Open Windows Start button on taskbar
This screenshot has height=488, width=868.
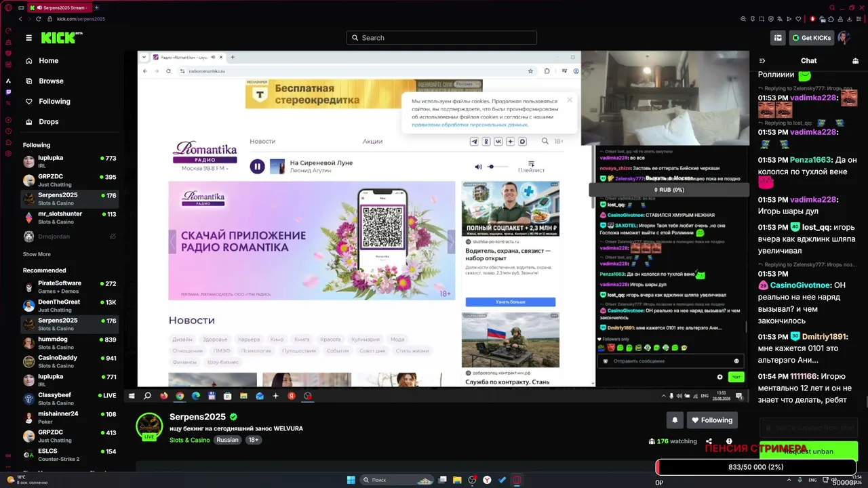(351, 480)
